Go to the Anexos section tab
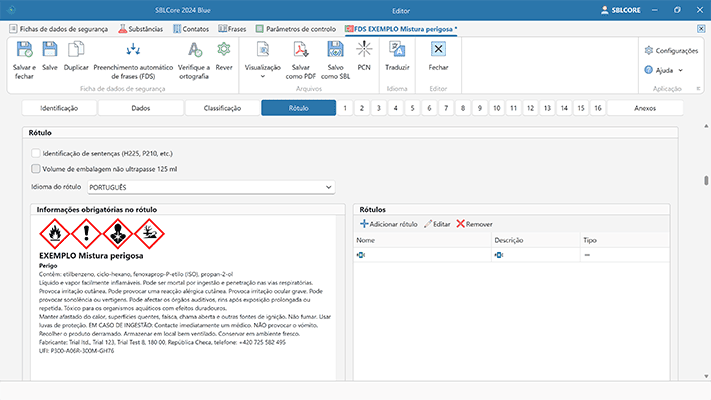Screen dimensions: 711x400 (x=645, y=107)
